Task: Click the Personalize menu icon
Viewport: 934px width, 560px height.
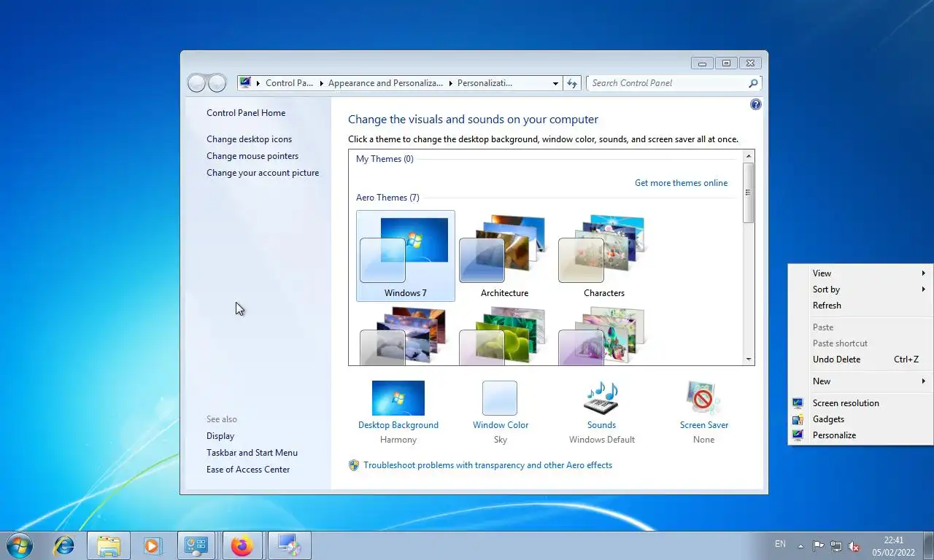Action: 798,435
